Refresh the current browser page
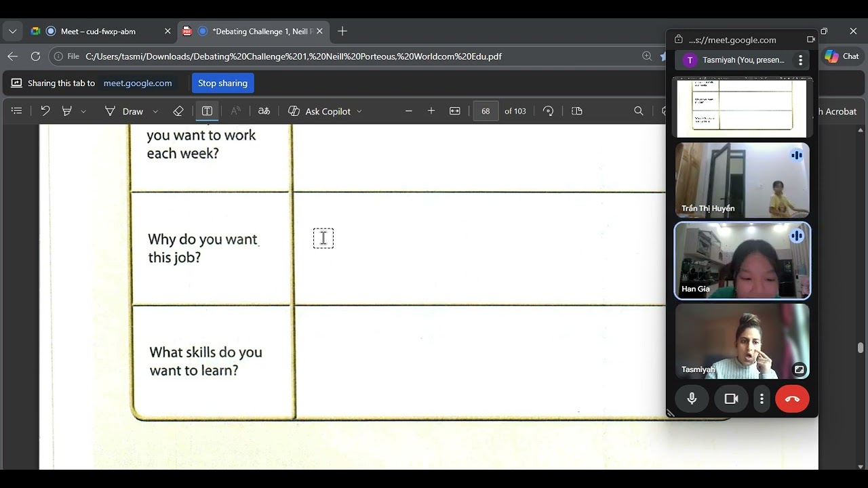The height and width of the screenshot is (488, 868). coord(35,56)
